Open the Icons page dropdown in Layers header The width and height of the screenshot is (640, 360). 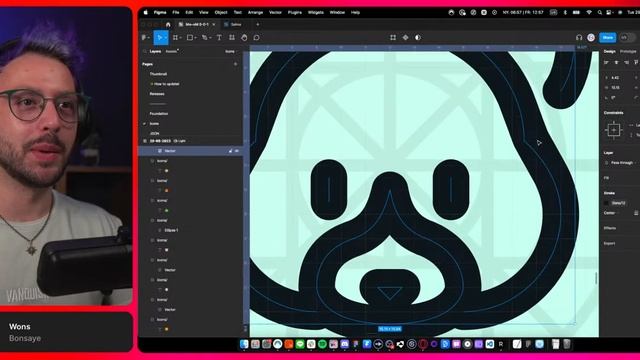pos(231,51)
